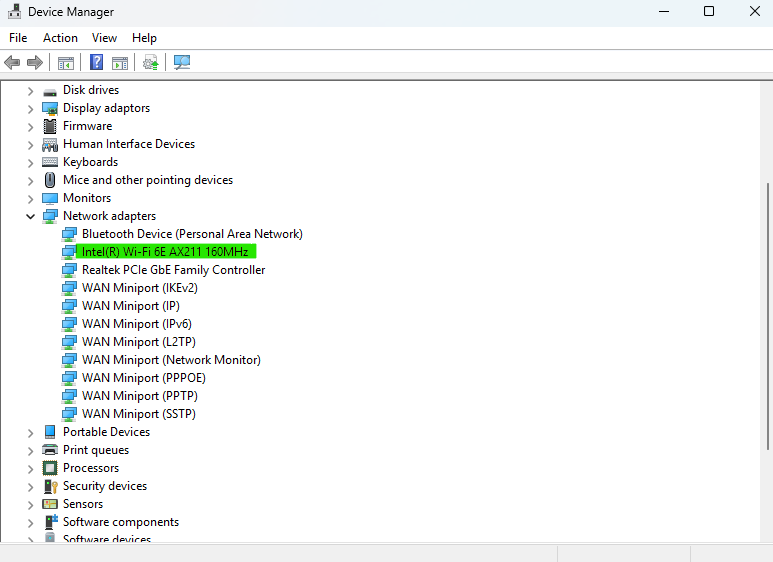The height and width of the screenshot is (562, 773).
Task: Expand Mice and other pointing devices node
Action: click(31, 181)
